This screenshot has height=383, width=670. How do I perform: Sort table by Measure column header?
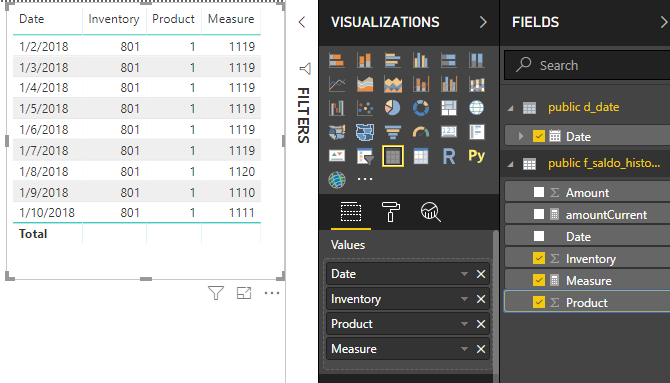click(x=231, y=19)
